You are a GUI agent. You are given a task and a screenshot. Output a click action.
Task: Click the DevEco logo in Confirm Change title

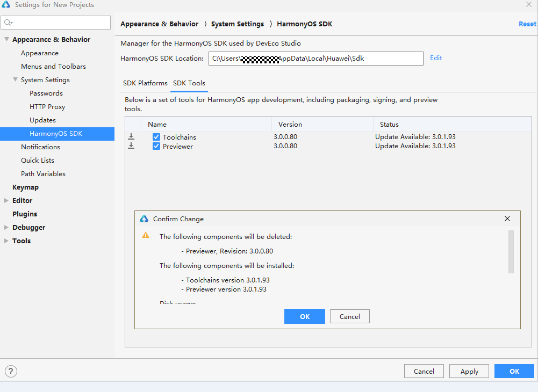point(144,219)
